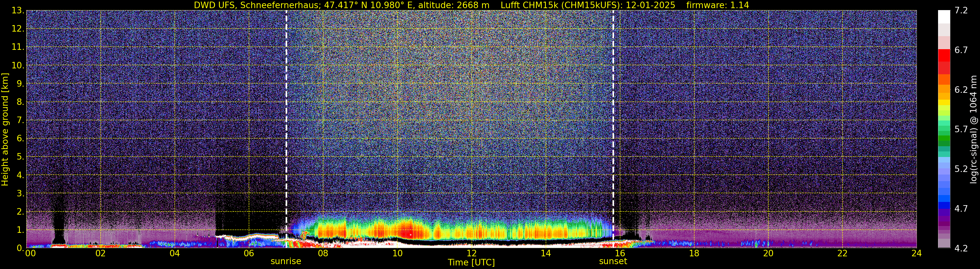The height and width of the screenshot is (269, 980).
Task: Click the '8.' height axis tick label
Action: tap(20, 102)
